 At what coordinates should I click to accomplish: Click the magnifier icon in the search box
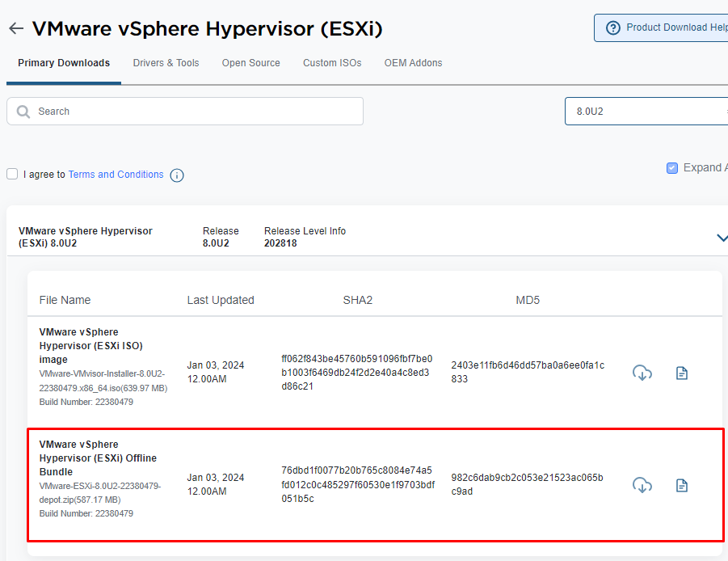(23, 112)
